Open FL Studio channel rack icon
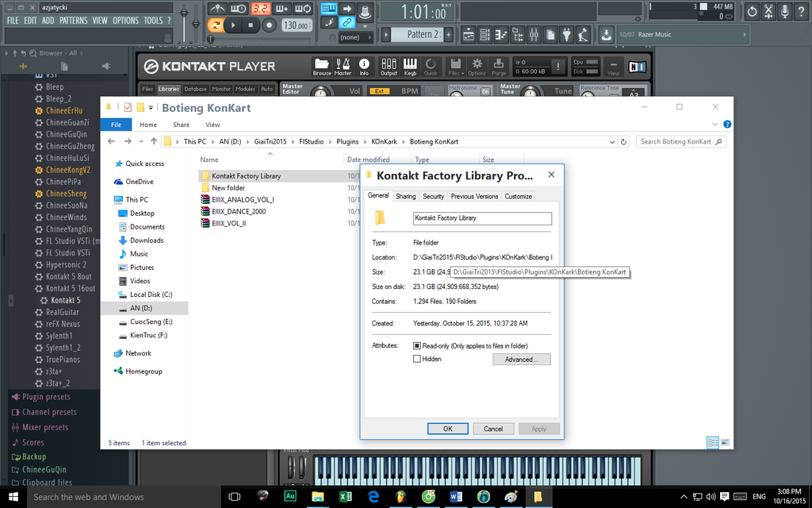812x508 pixels. point(485,35)
